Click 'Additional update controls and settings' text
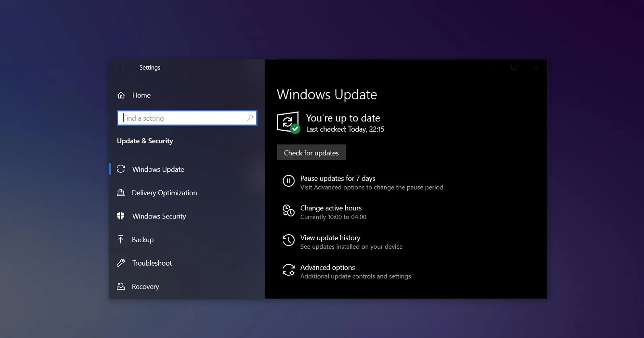Image resolution: width=644 pixels, height=338 pixels. (355, 276)
